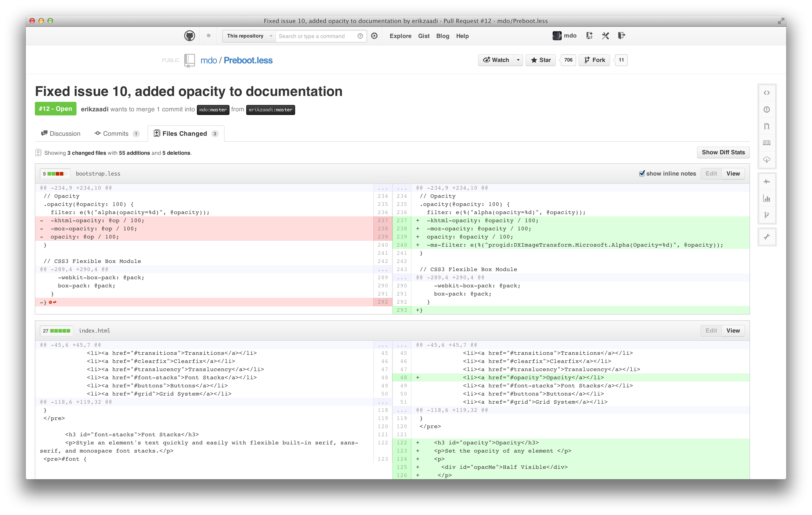Viewport: 812px width, 515px height.
Task: Click the sign out icon
Action: tap(621, 36)
